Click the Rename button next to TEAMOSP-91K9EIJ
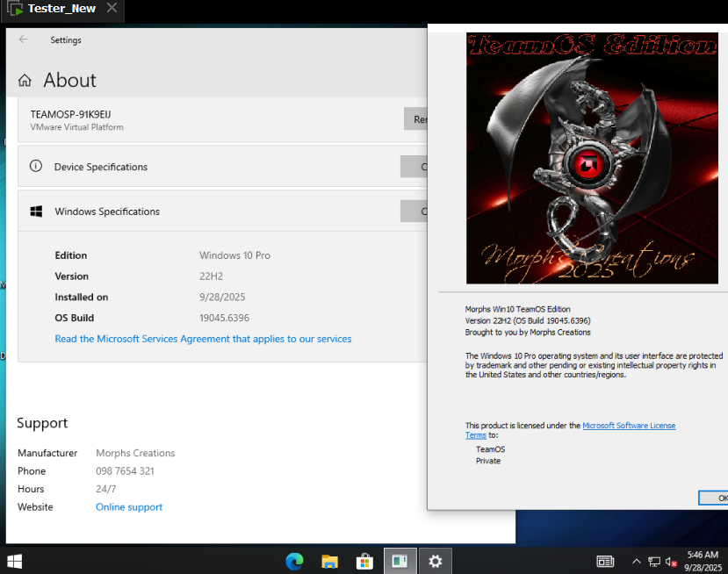This screenshot has height=574, width=728. coord(415,119)
